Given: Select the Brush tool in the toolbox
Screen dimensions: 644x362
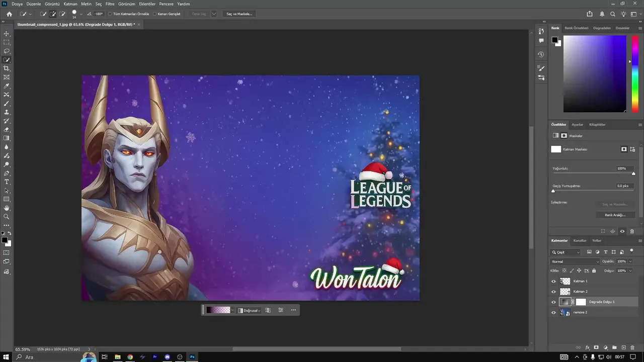Looking at the screenshot, I should tap(7, 103).
